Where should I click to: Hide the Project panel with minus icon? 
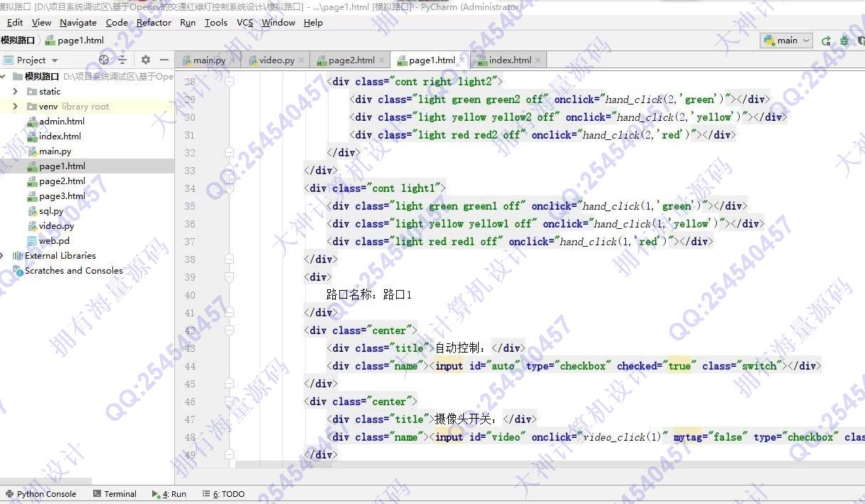[x=164, y=60]
